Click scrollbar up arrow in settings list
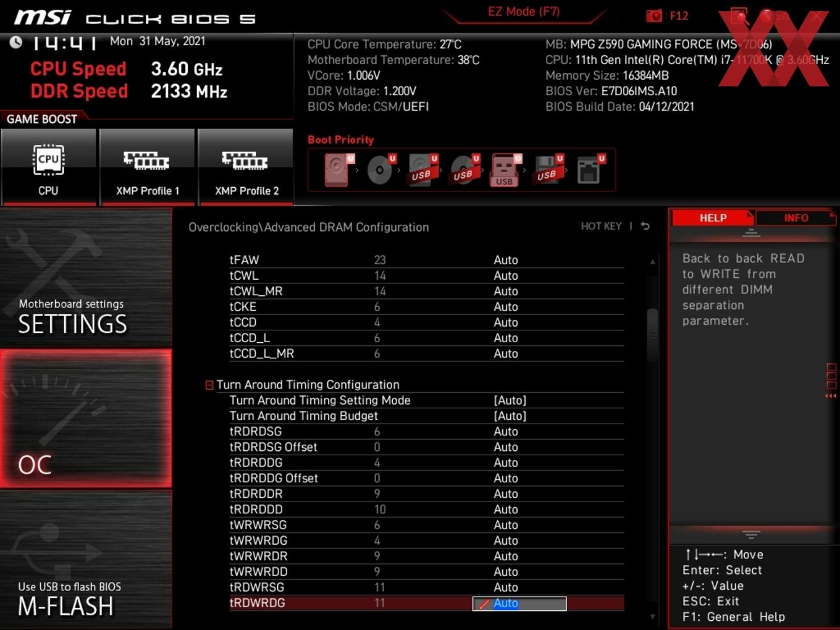 tap(652, 262)
